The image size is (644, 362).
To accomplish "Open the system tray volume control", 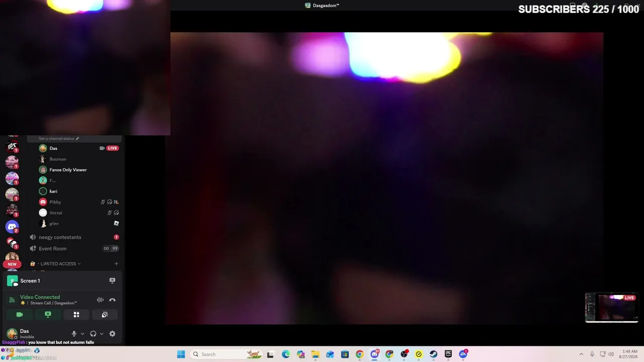I will [x=611, y=354].
